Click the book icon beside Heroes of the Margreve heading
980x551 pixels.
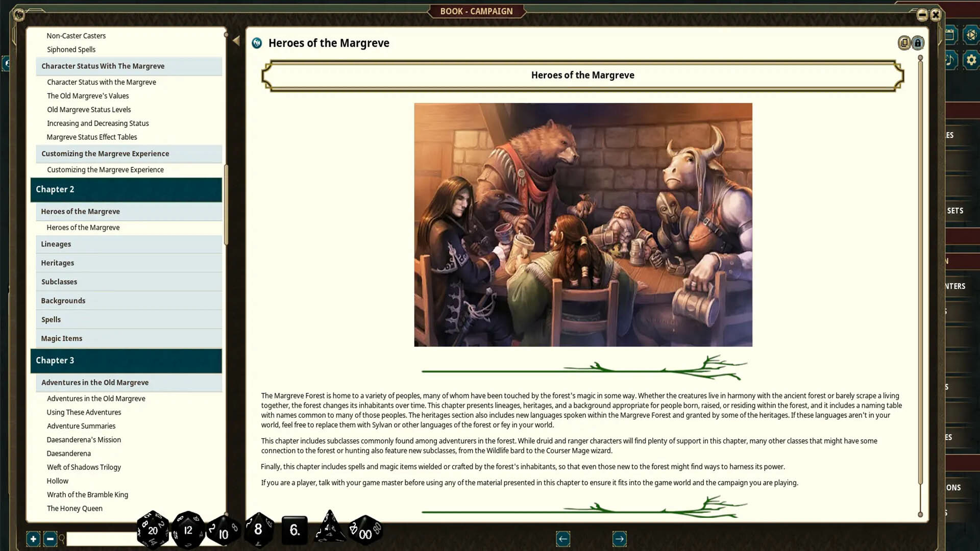pos(257,43)
